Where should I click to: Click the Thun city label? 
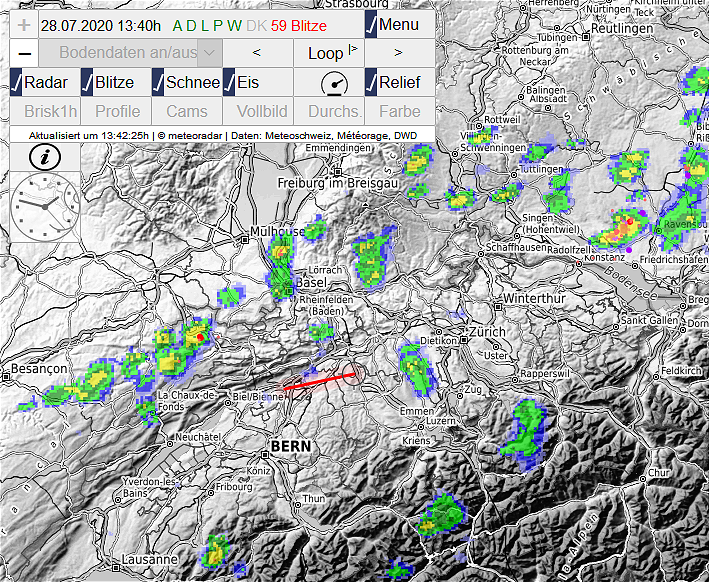click(x=314, y=499)
